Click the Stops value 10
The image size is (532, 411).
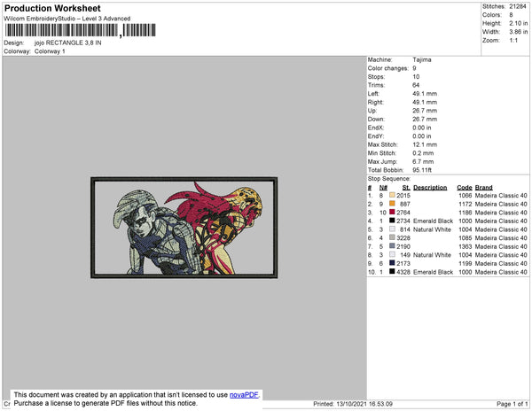click(416, 76)
